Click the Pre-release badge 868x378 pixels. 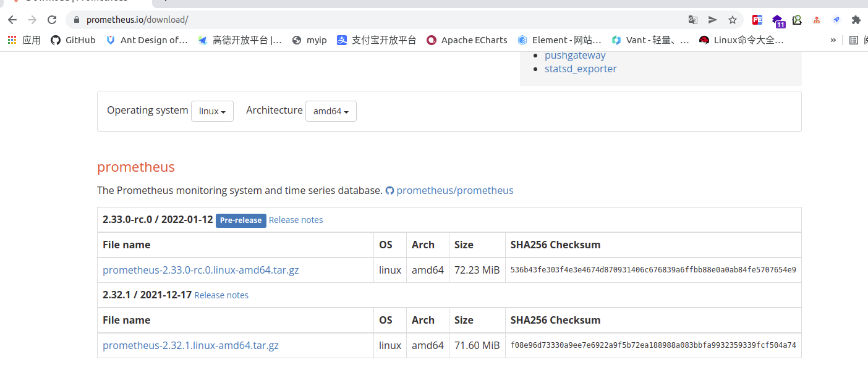[x=241, y=220]
